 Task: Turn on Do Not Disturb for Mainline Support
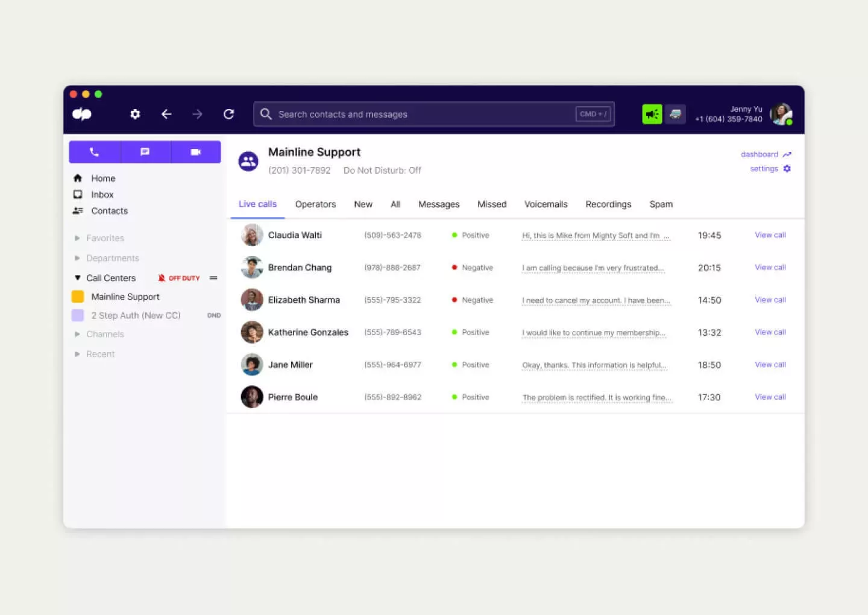[x=382, y=170]
